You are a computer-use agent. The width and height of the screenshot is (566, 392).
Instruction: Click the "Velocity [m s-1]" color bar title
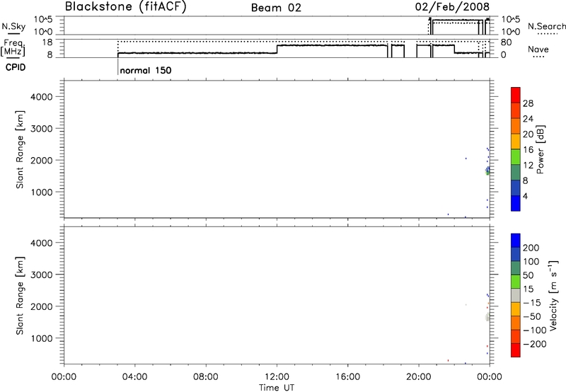tap(553, 295)
